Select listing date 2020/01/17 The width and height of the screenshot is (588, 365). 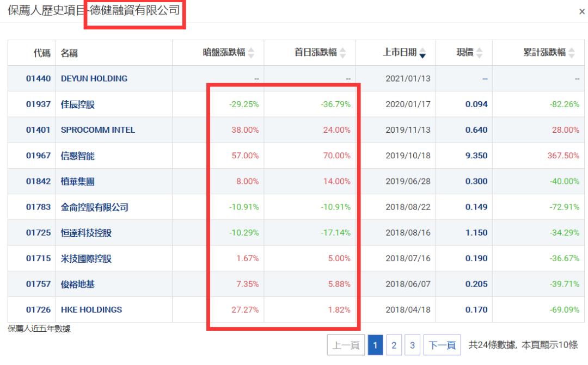pos(408,104)
